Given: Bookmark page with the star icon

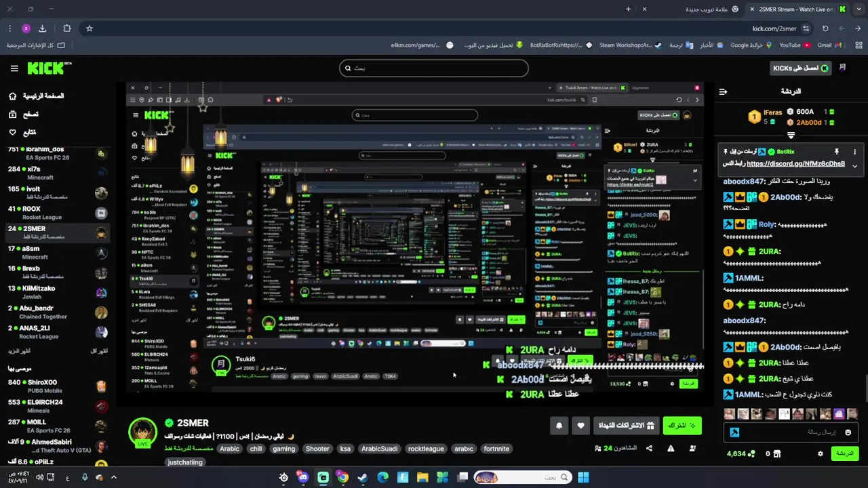Looking at the screenshot, I should click(x=89, y=28).
